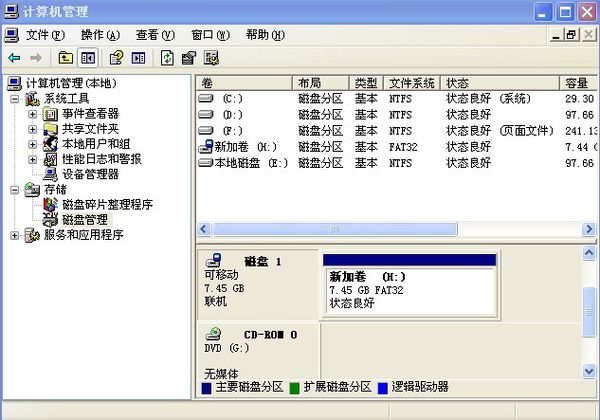Click the CD-ROM 0 drive icon
The image size is (600, 420).
(x=214, y=335)
